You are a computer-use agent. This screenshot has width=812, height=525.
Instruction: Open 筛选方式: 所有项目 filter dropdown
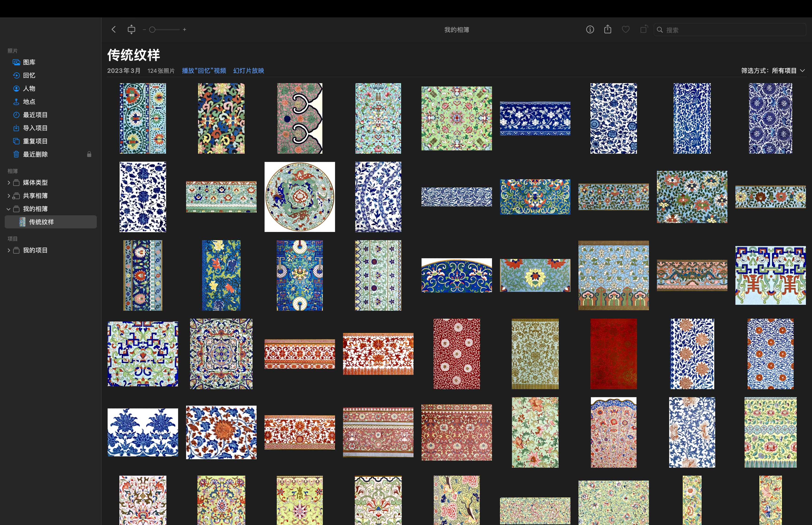tap(773, 71)
